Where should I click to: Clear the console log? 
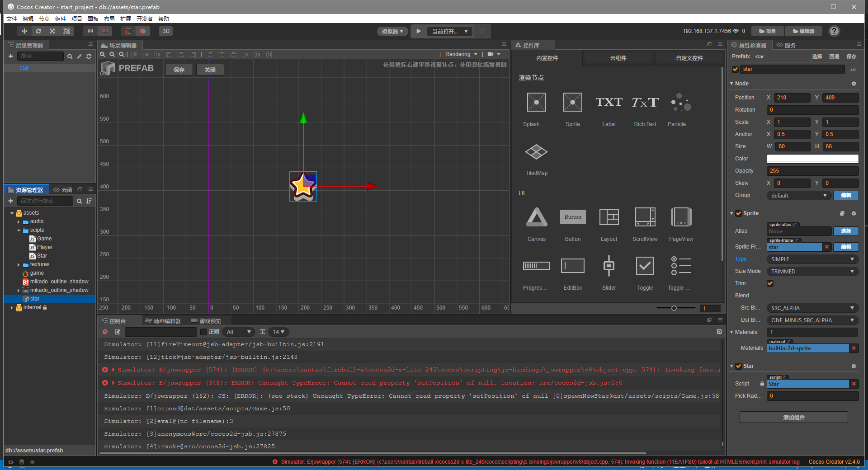pos(105,332)
